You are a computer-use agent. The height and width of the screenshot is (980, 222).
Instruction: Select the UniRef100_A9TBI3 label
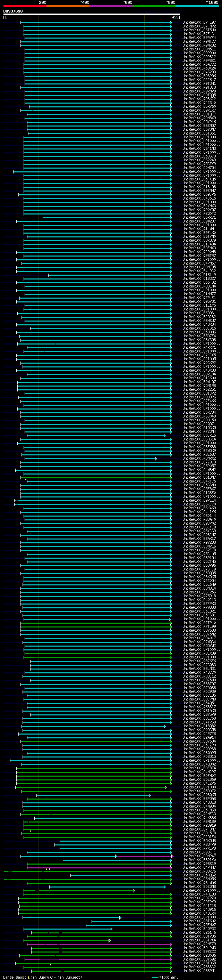199,88
